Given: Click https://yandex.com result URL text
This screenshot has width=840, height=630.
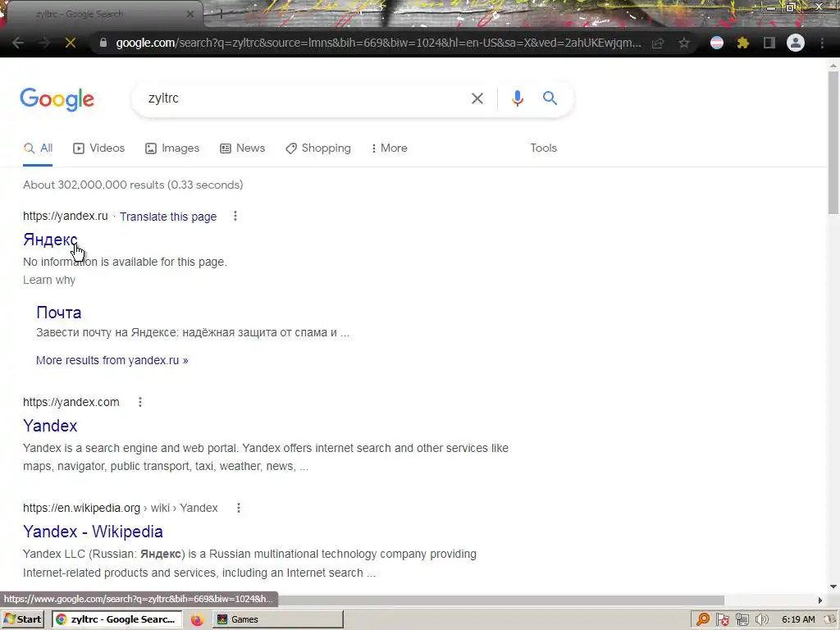Looking at the screenshot, I should (71, 402).
